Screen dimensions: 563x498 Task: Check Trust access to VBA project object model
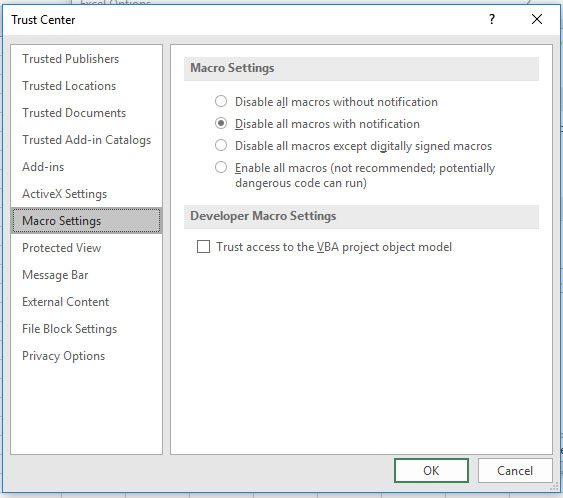(203, 247)
